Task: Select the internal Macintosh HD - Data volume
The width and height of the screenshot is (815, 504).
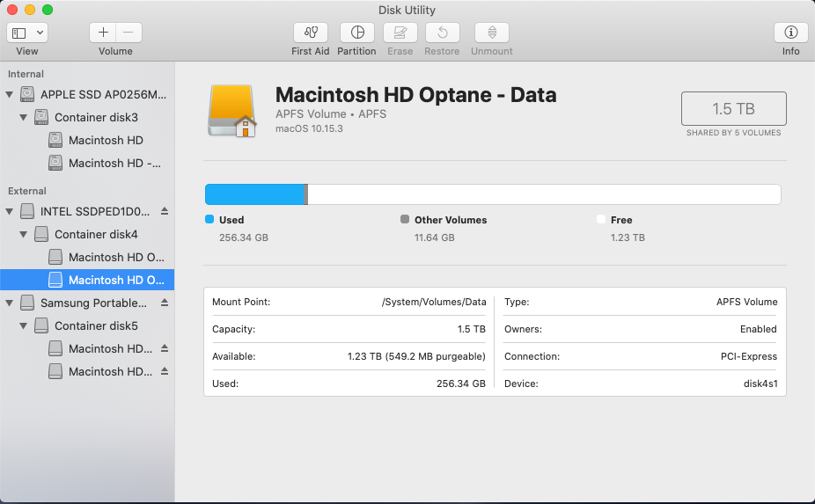Action: 87,163
